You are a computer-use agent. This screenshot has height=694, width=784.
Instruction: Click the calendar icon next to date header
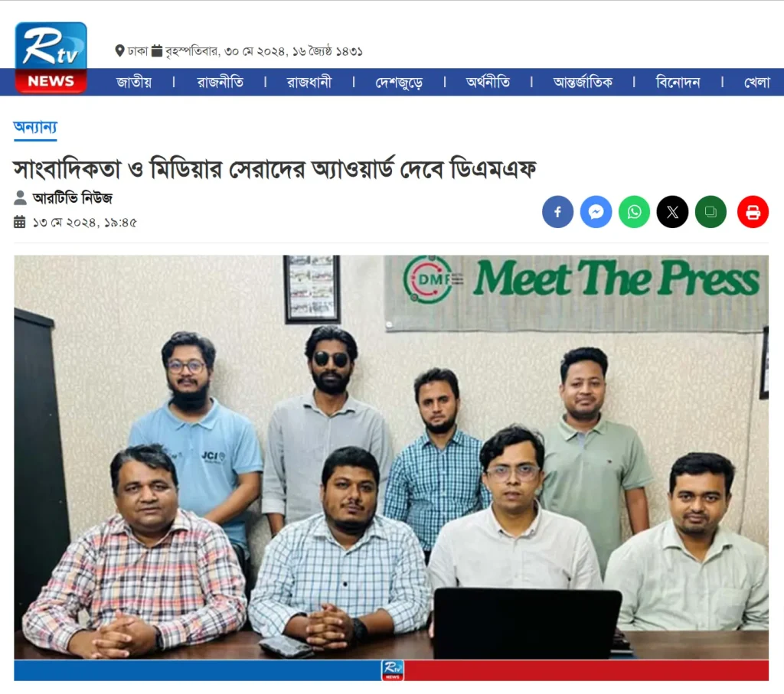click(x=157, y=51)
